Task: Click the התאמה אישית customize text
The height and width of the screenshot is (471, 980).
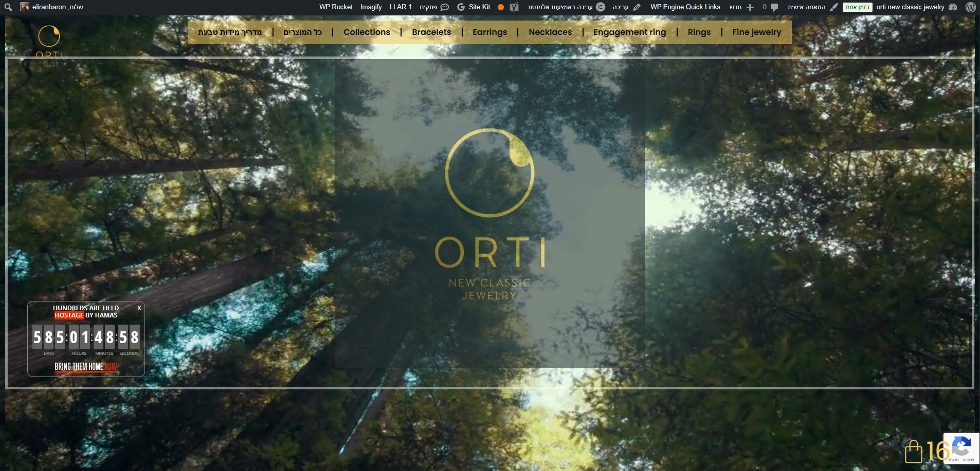Action: coord(806,7)
